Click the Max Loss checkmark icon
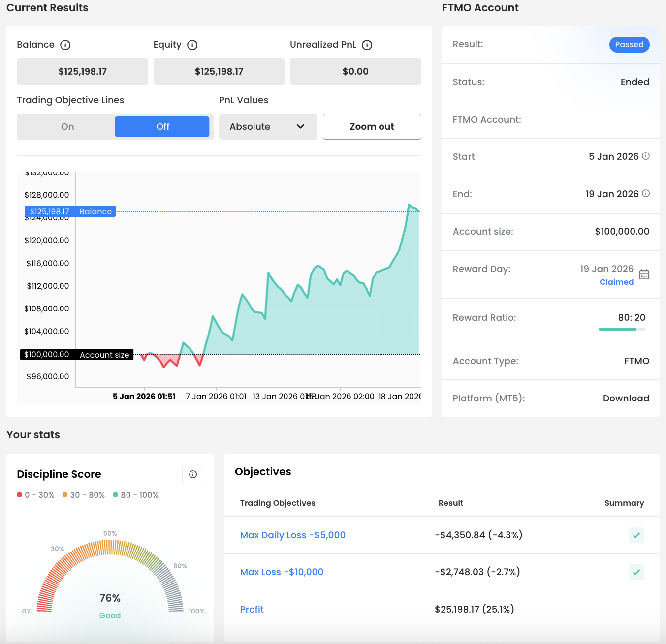Image resolution: width=666 pixels, height=644 pixels. pos(636,572)
